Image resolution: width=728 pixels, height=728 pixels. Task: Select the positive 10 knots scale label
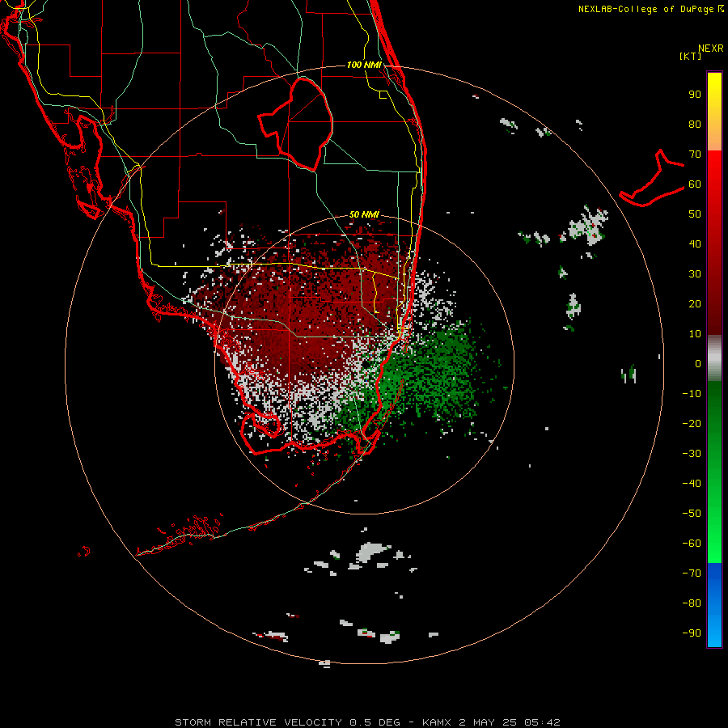(x=695, y=334)
